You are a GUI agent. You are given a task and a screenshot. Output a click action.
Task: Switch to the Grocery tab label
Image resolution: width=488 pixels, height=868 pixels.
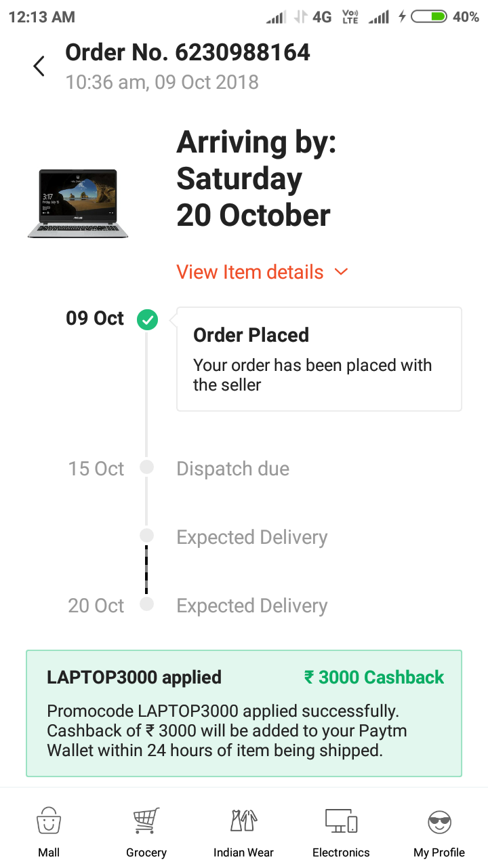point(146,852)
